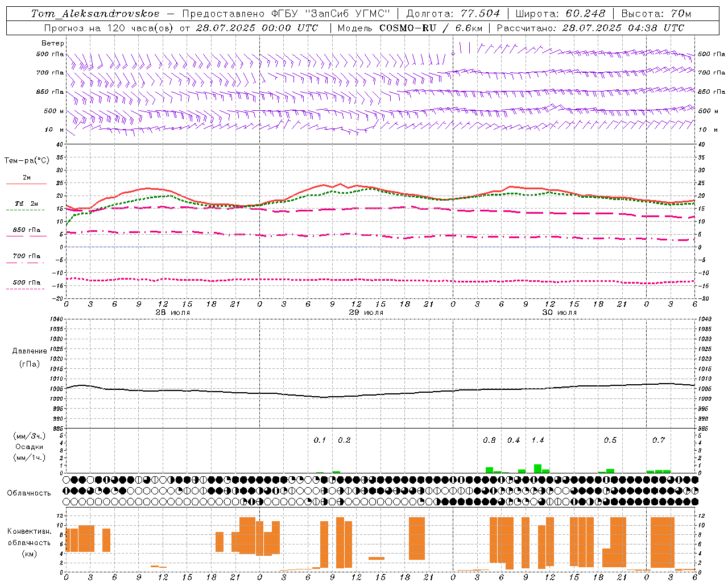Select 'Прогноз на 120 часа(ов)' forecast header text
The width and height of the screenshot is (728, 582).
click(110, 28)
